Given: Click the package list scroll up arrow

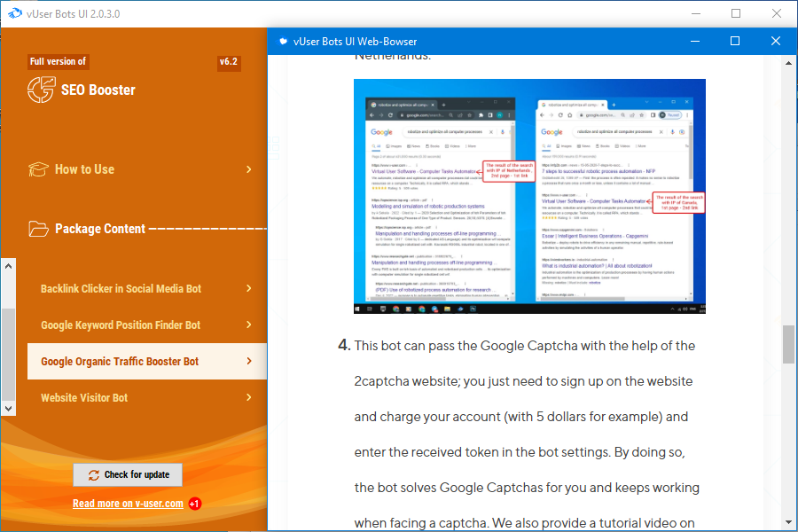Looking at the screenshot, I should tap(8, 266).
